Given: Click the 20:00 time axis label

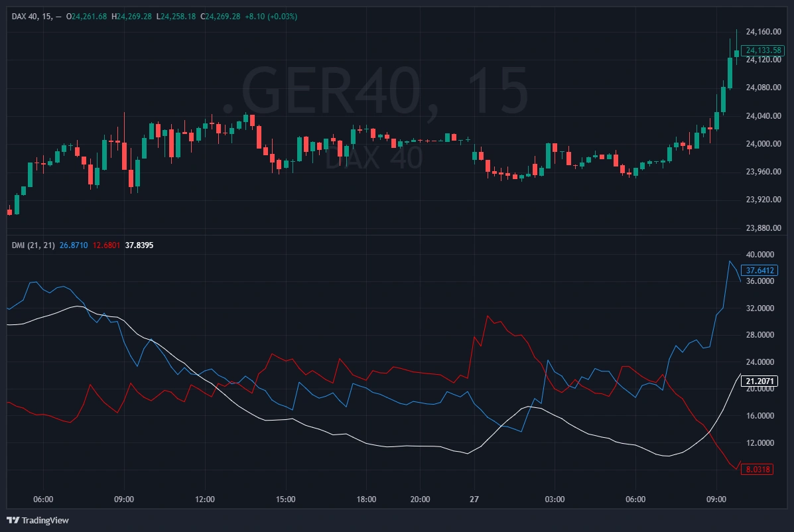Looking at the screenshot, I should (x=421, y=499).
